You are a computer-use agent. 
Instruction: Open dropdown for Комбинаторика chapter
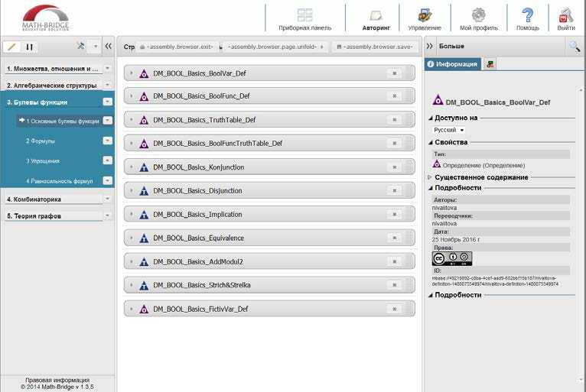pos(107,199)
